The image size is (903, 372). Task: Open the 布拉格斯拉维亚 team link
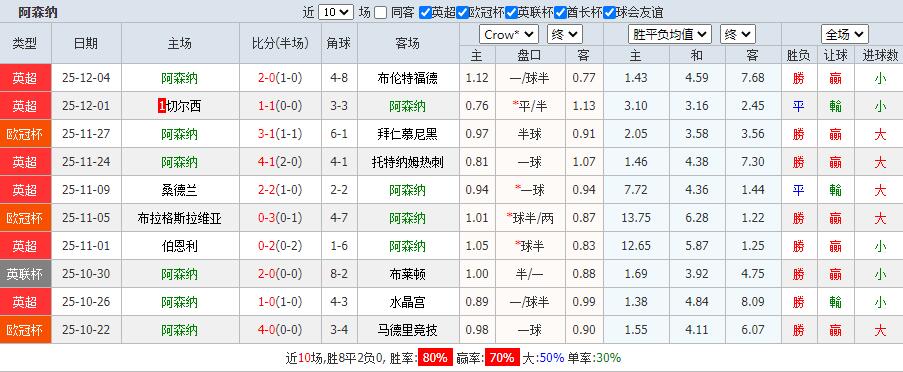(x=180, y=218)
